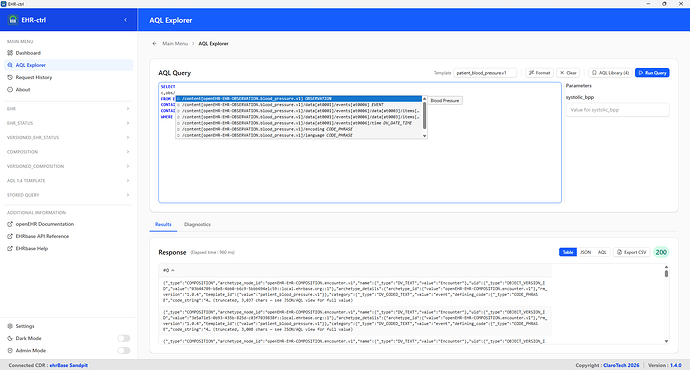Expand the COMPOSITION menu section
The width and height of the screenshot is (690, 370).
68,152
